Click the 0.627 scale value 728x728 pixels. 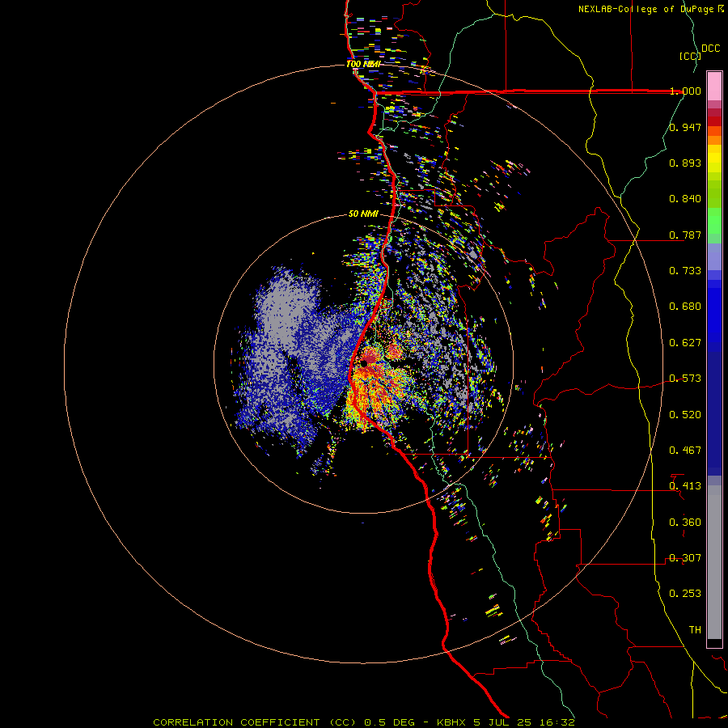pos(685,343)
